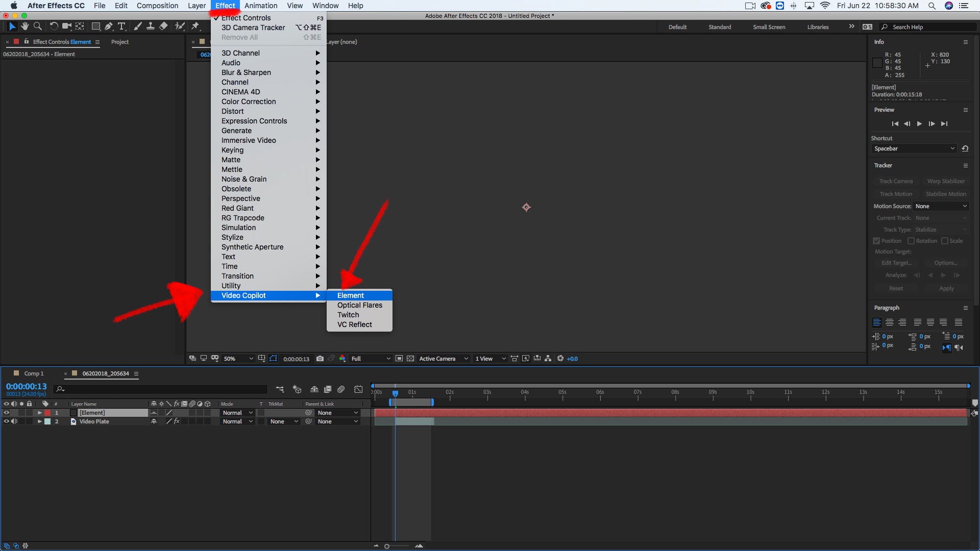This screenshot has width=980, height=551.
Task: Open the Graph Editor in timeline
Action: [x=359, y=389]
